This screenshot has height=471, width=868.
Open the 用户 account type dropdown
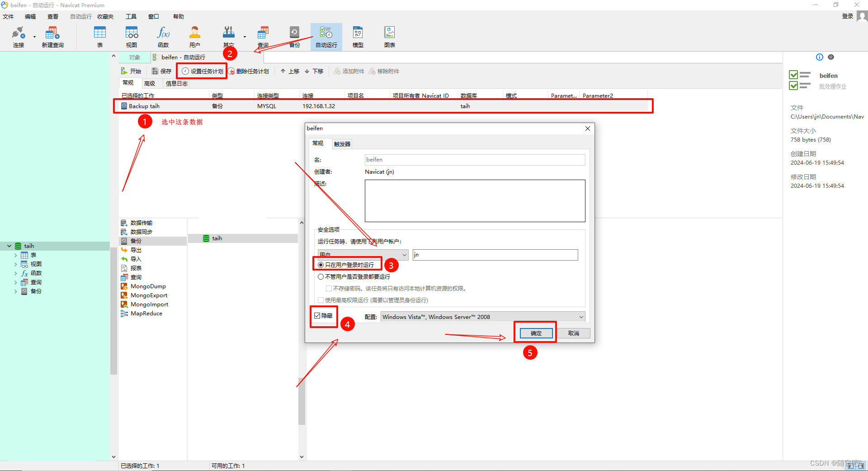(363, 255)
